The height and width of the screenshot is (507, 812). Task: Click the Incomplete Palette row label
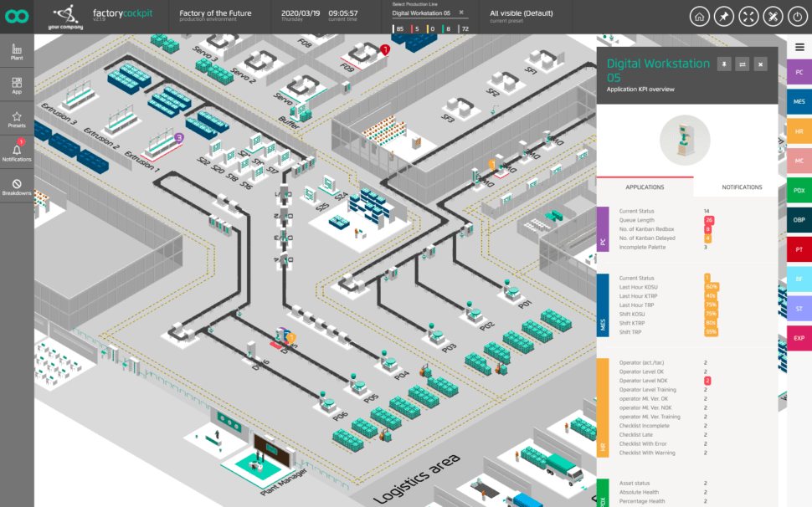[x=642, y=248]
